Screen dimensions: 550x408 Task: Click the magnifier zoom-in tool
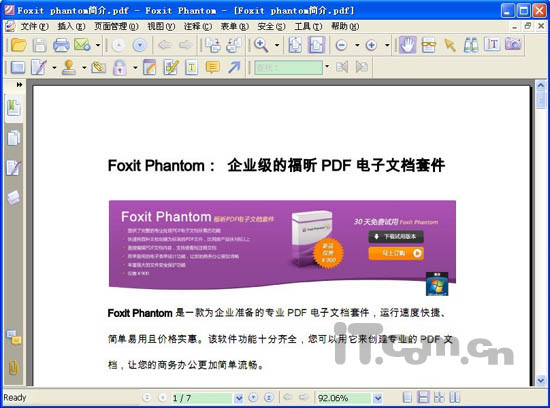(261, 45)
